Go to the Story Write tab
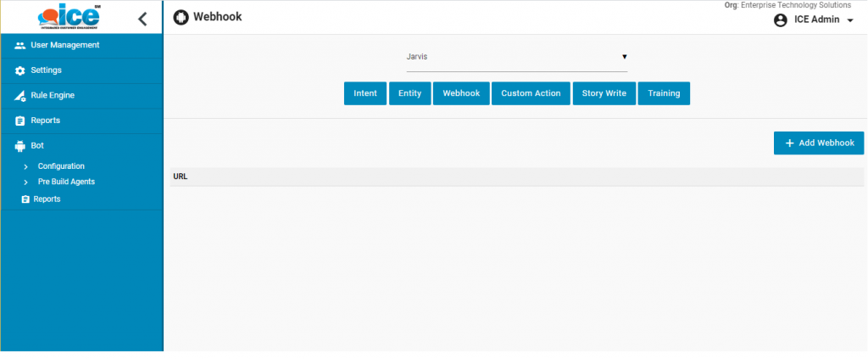The height and width of the screenshot is (359, 868). coord(604,93)
